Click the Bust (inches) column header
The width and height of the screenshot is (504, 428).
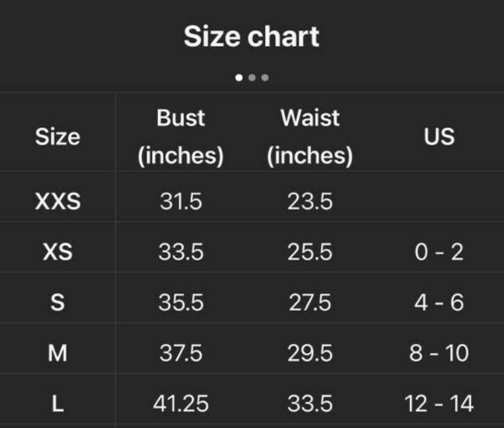click(x=181, y=136)
